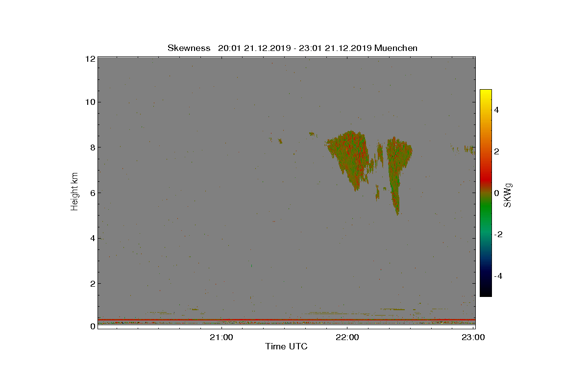Screen dimensions: 588x392
Task: Click the yellow top of the colorbar
Action: pos(486,93)
